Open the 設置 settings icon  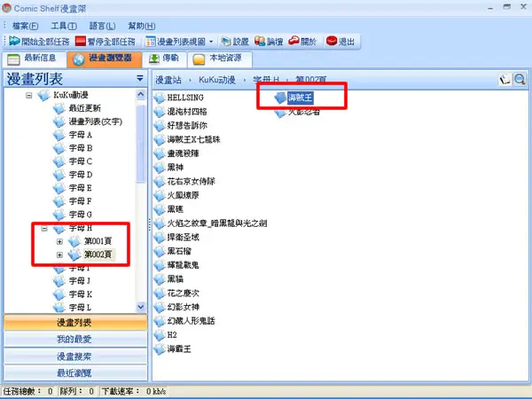point(225,42)
